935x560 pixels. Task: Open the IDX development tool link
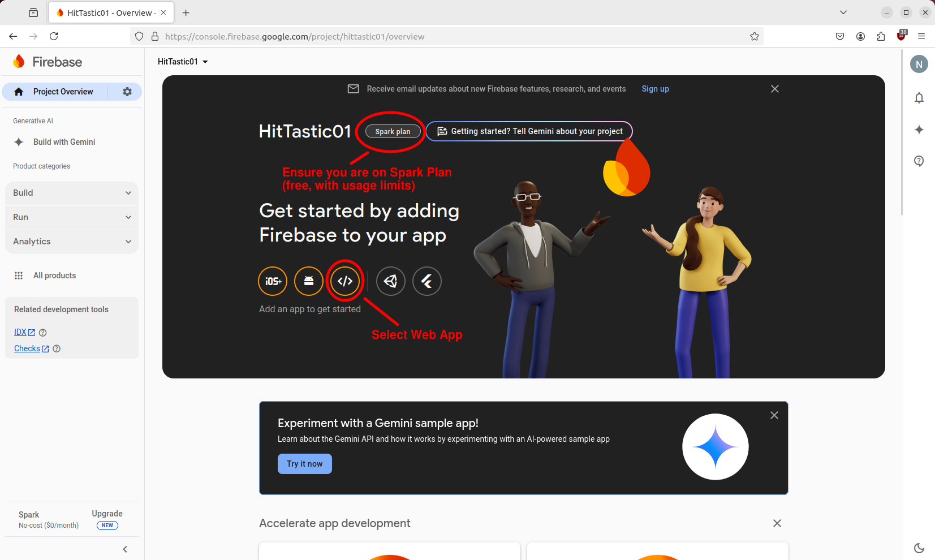(21, 332)
